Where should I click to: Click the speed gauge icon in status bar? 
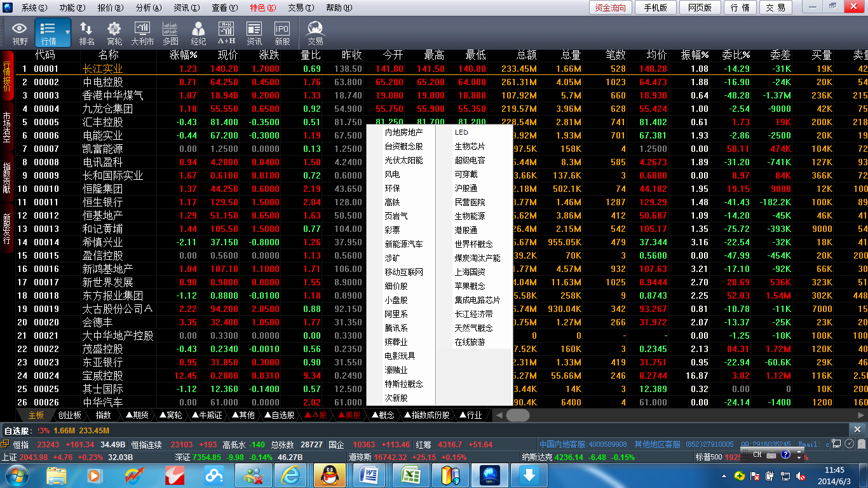[x=850, y=444]
